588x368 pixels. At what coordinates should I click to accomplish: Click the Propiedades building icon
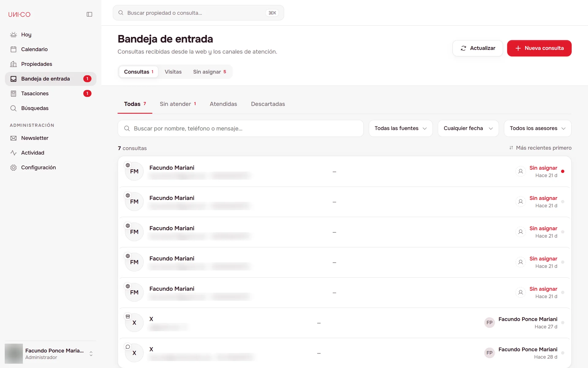click(13, 64)
